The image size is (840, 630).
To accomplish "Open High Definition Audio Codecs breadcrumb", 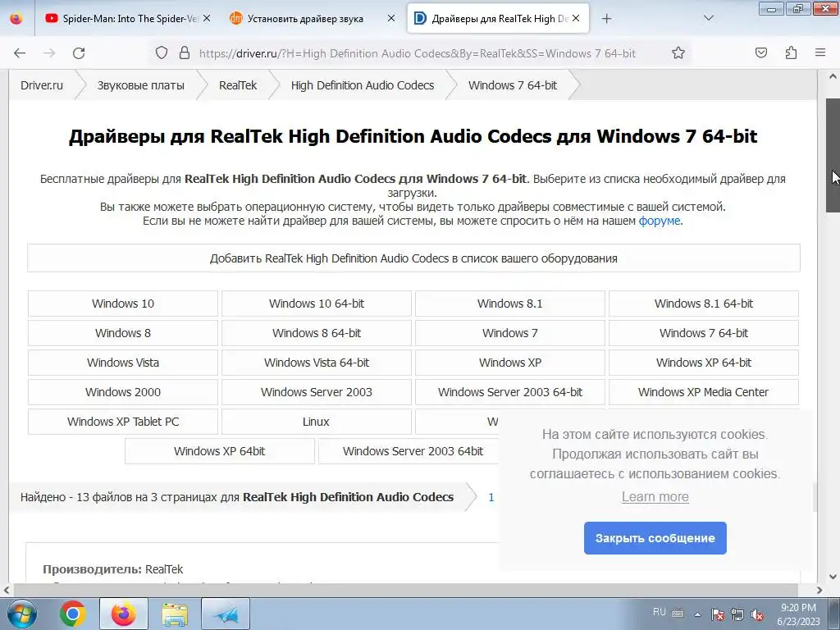I will tap(362, 85).
